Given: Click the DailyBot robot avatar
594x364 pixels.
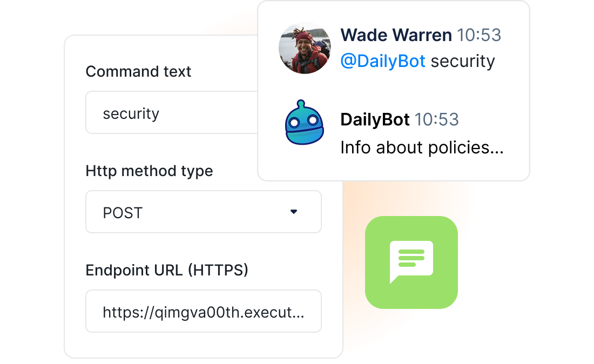Looking at the screenshot, I should [304, 123].
